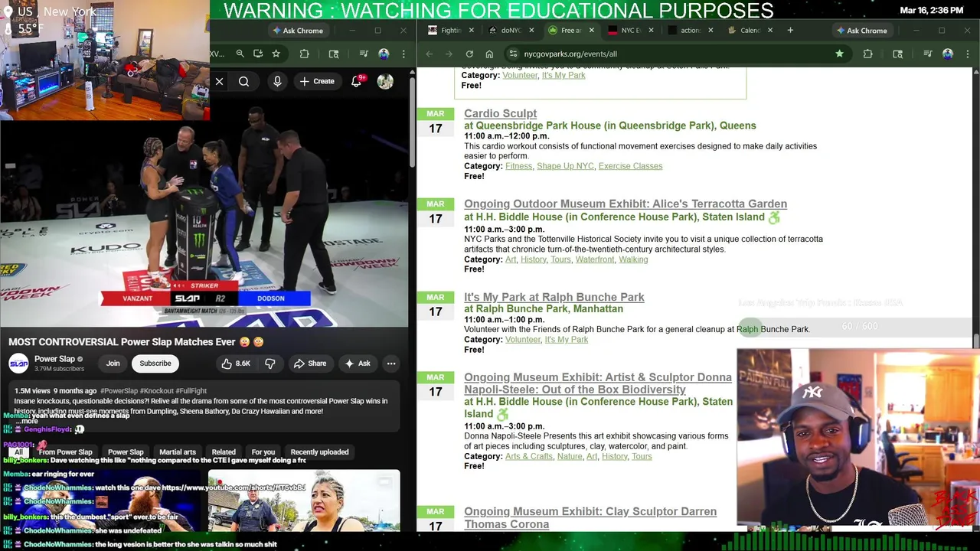Click the YouTube search magnifier icon
Image resolution: width=980 pixels, height=551 pixels.
(243, 81)
